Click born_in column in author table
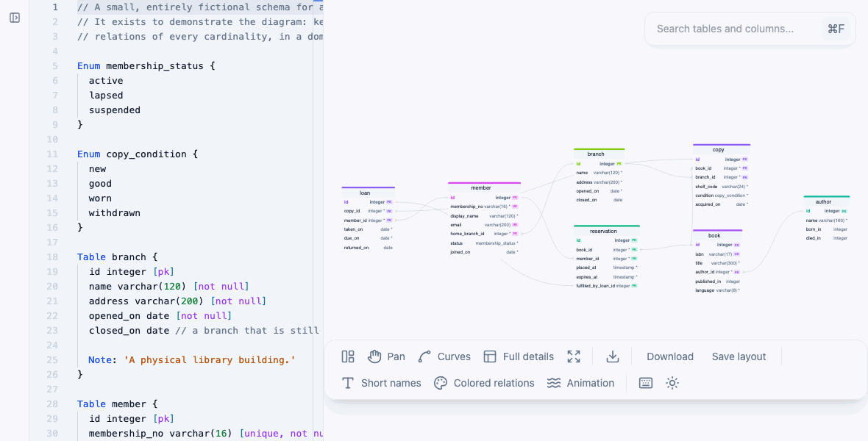 827,229
